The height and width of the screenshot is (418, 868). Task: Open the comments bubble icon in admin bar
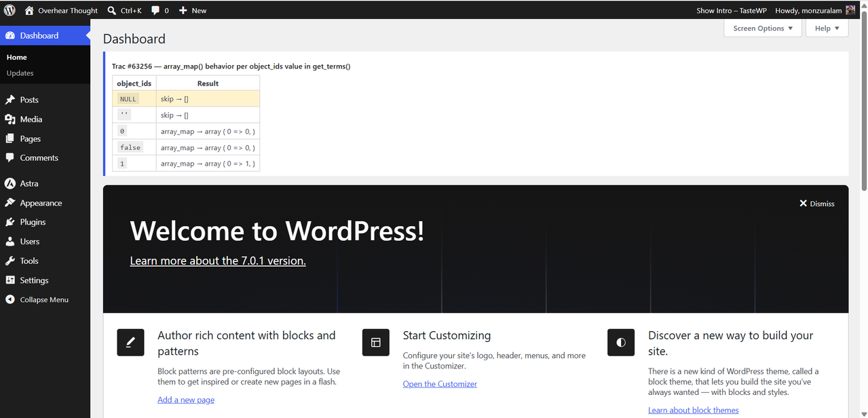click(155, 11)
